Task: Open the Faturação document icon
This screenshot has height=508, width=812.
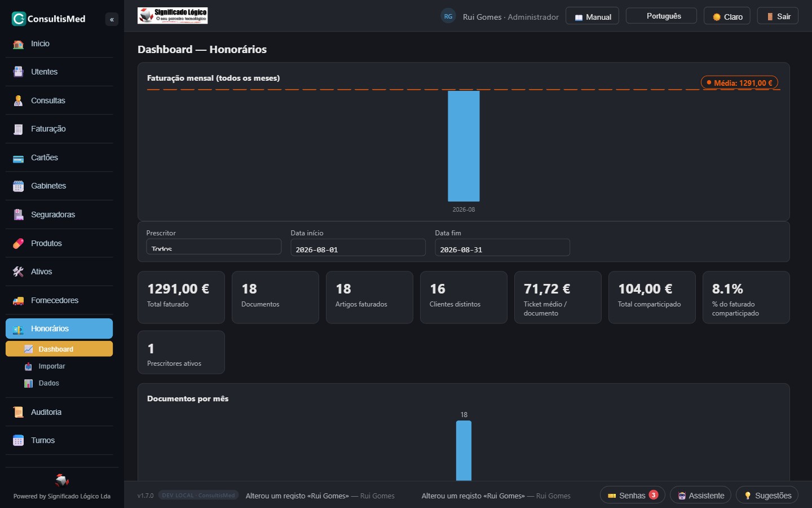Action: 19,129
